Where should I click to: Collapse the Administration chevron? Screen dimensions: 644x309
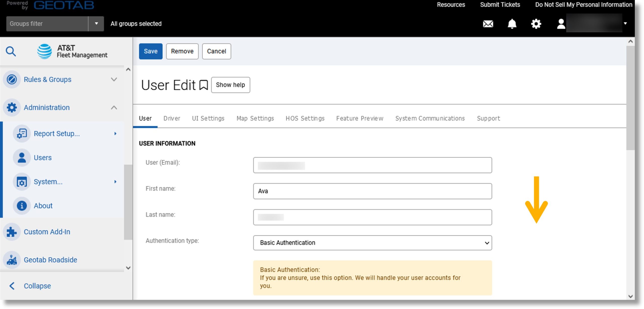[x=114, y=108]
